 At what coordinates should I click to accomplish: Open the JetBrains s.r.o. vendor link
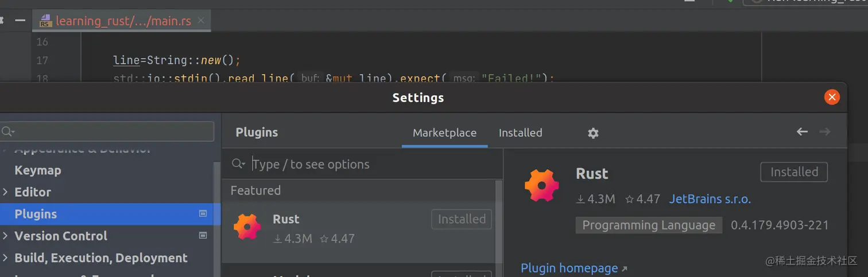tap(710, 199)
